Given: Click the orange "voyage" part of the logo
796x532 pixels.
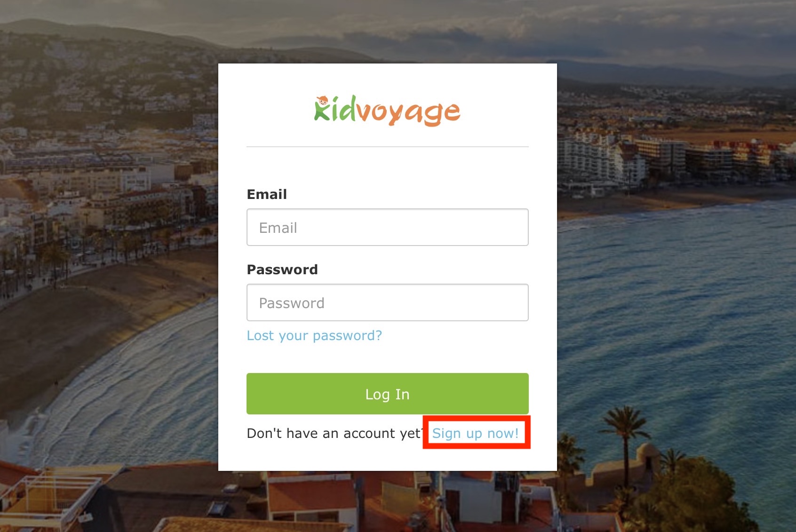Looking at the screenshot, I should 408,113.
